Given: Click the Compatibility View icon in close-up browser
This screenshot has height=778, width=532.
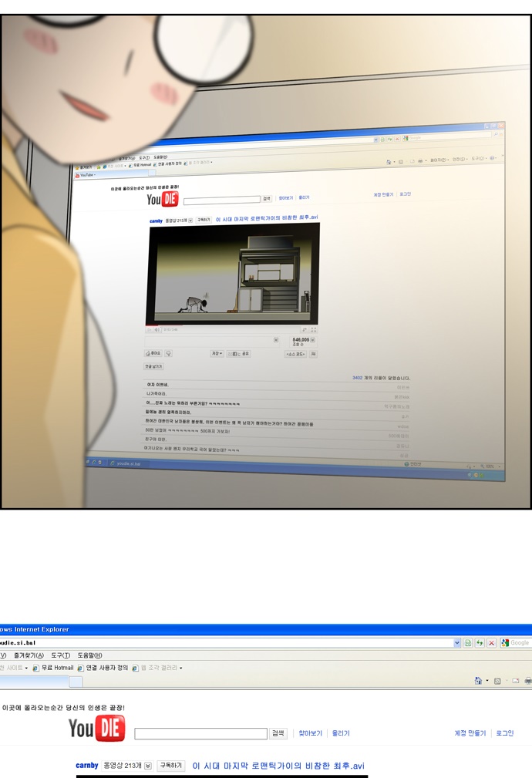Looking at the screenshot, I should (467, 642).
